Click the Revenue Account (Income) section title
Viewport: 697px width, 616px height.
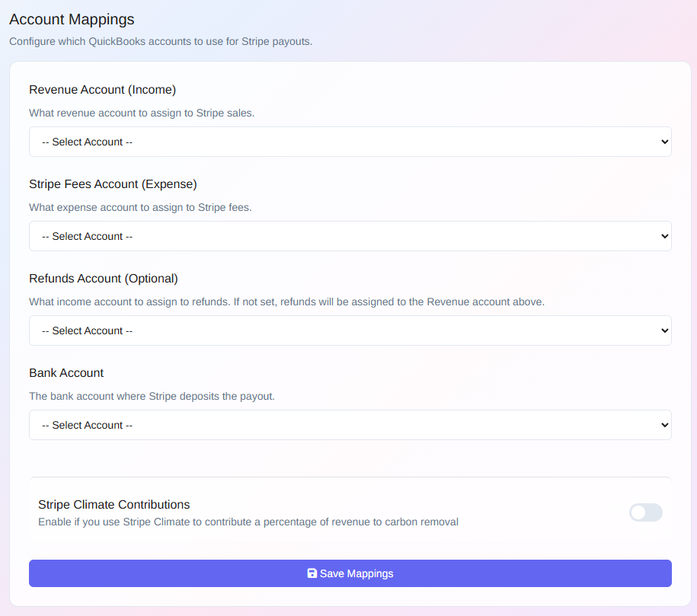(102, 89)
